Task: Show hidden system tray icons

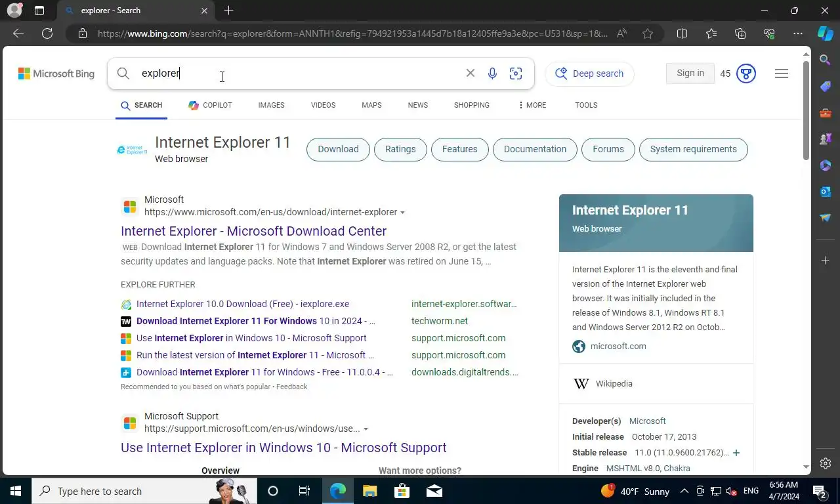Action: 684,491
